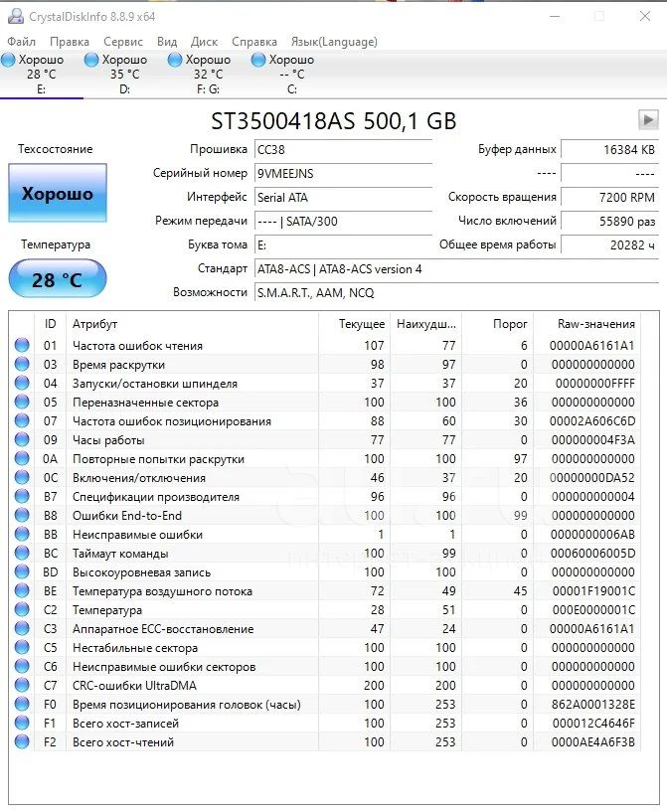Viewport: 667px width, 812px height.
Task: Click the Raw-значения column header
Action: 587,324
